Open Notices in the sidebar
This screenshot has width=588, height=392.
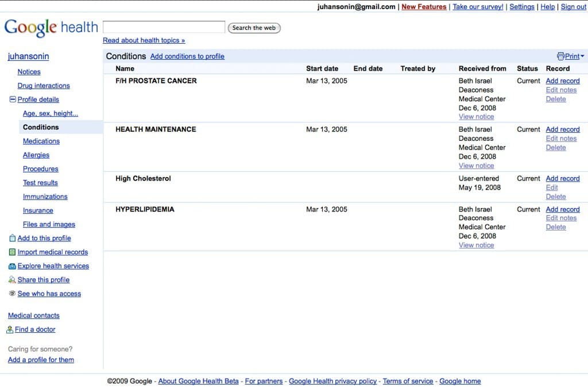tap(29, 72)
